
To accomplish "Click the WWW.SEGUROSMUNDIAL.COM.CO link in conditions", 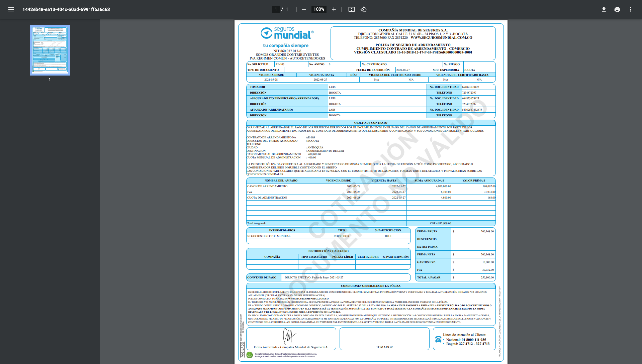I will [x=308, y=299].
